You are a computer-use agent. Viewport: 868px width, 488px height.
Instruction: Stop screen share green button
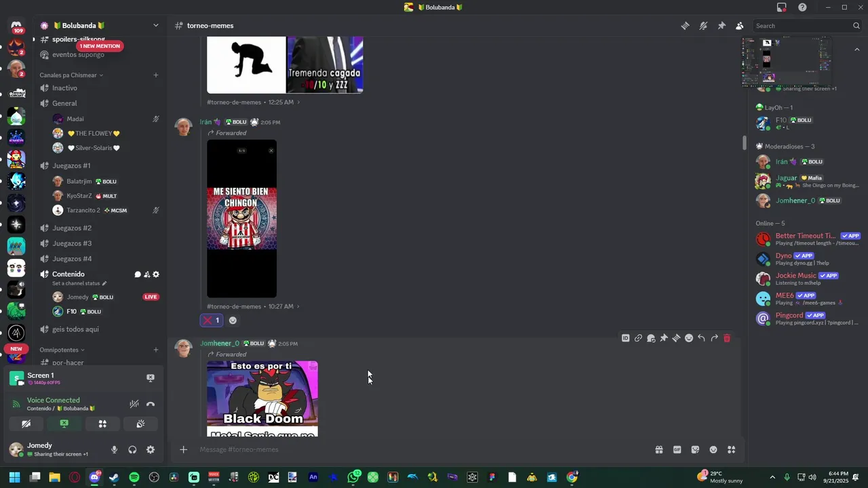pos(64,424)
